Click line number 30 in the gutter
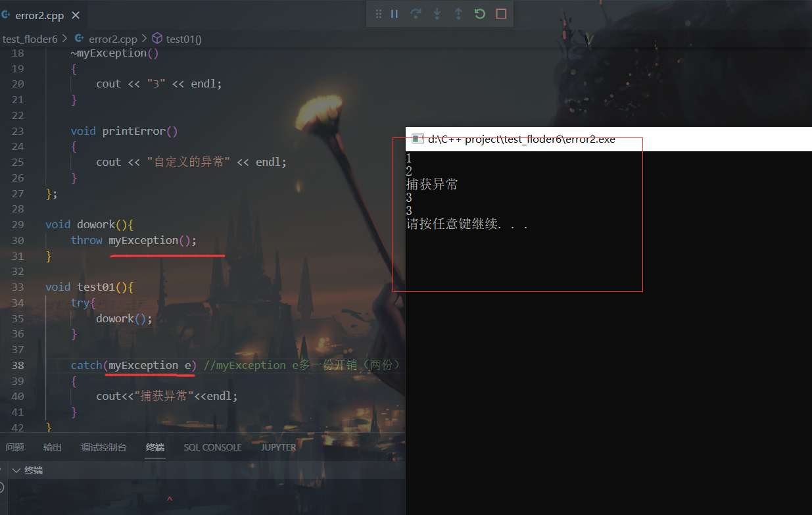Viewport: 812px width, 515px height. 18,240
